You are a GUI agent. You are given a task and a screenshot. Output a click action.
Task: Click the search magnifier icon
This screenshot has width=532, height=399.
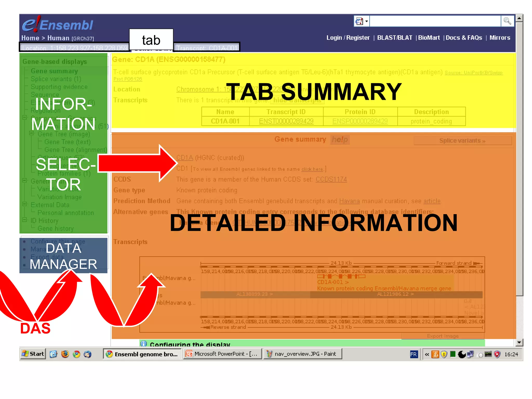point(507,21)
